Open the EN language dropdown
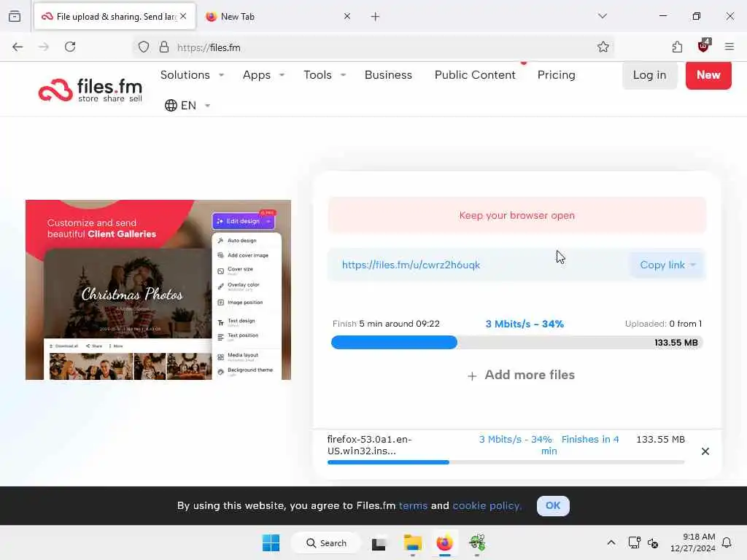 point(187,105)
